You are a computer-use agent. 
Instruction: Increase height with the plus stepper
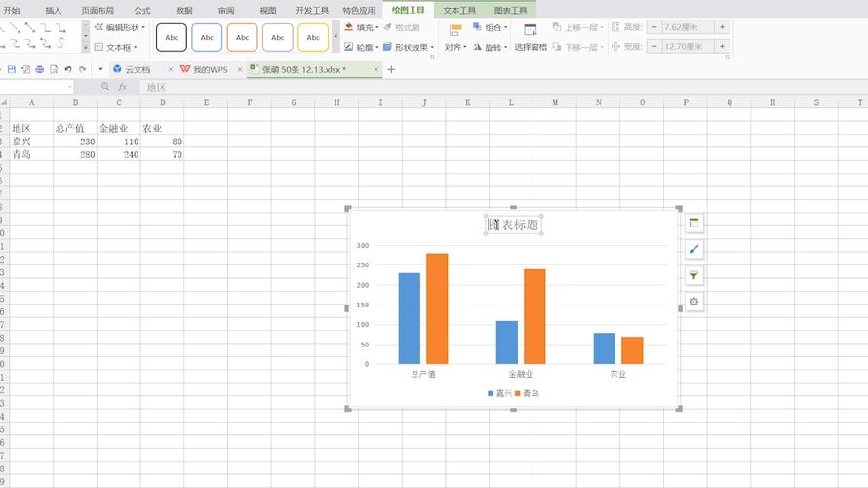(723, 27)
